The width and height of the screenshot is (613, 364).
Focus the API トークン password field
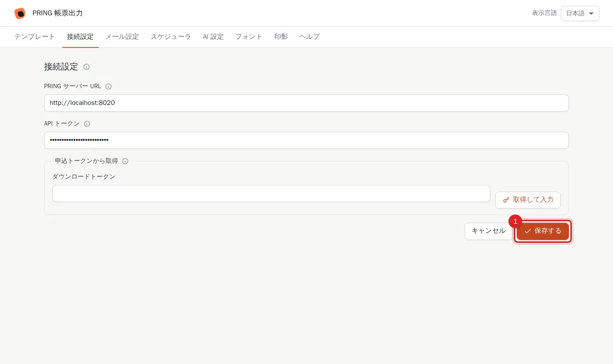pyautogui.click(x=306, y=140)
